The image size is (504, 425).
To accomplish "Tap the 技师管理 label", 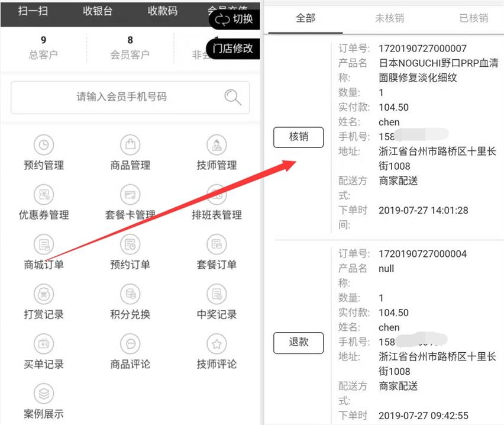I will pyautogui.click(x=217, y=165).
